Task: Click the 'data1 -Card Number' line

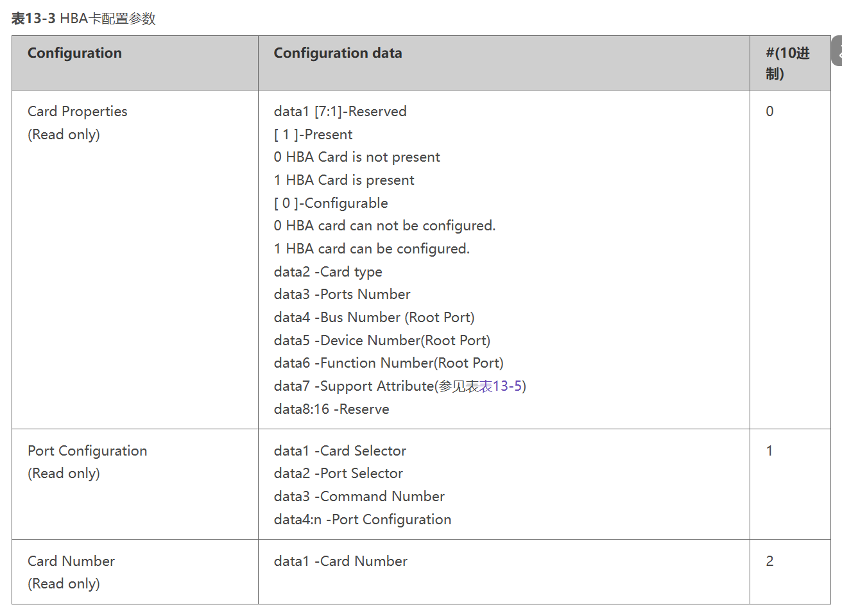Action: click(341, 561)
